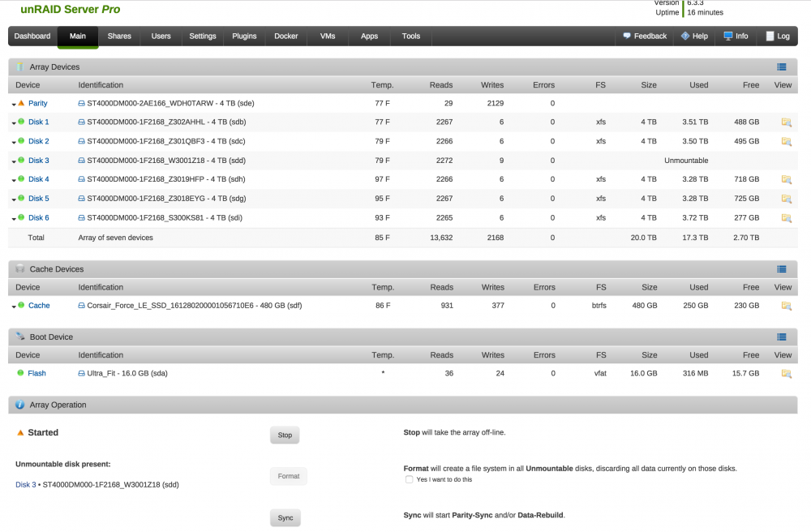Toggle Cache Devices list view icon
The width and height of the screenshot is (811, 532).
[782, 269]
